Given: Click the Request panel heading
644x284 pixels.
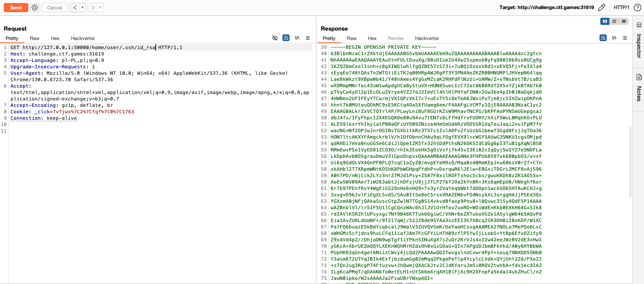Looking at the screenshot, I should [x=15, y=29].
